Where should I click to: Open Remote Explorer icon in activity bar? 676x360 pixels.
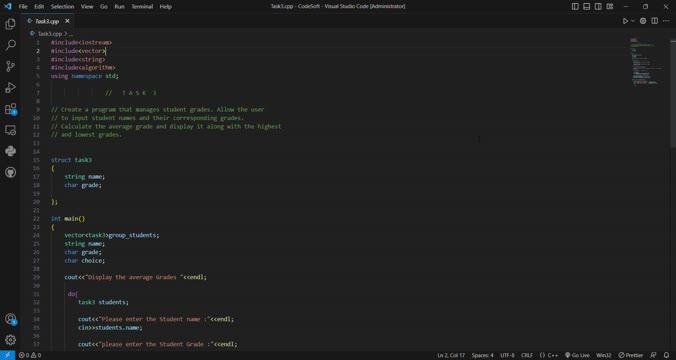click(x=10, y=130)
